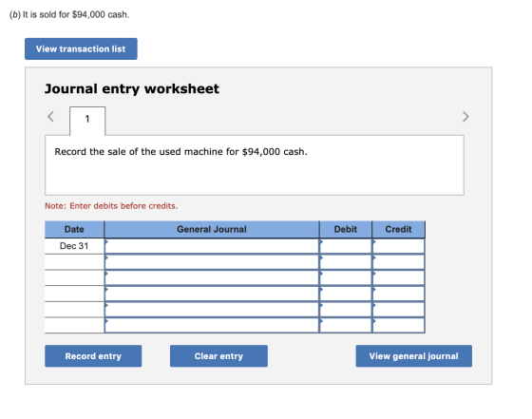Open View general journal
This screenshot has height=419, width=532.
click(x=413, y=356)
